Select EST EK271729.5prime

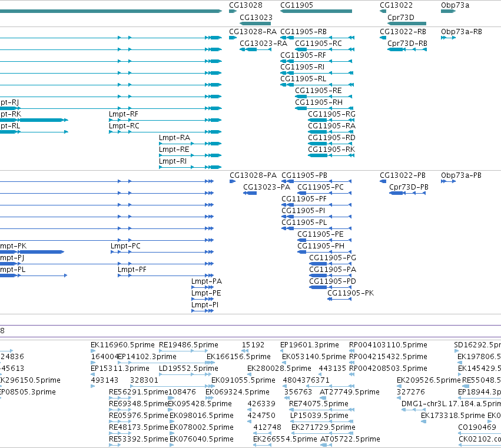pos(323,427)
